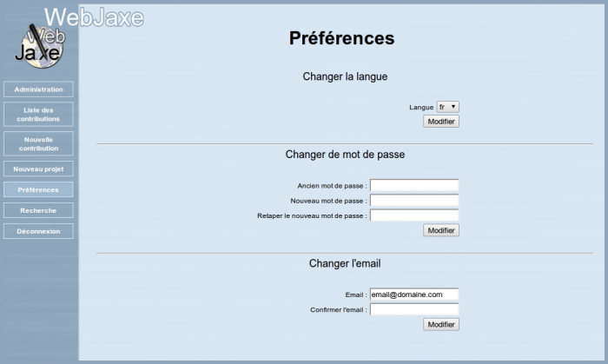The width and height of the screenshot is (608, 364).
Task: Go to Nouvelle contribution
Action: click(38, 143)
